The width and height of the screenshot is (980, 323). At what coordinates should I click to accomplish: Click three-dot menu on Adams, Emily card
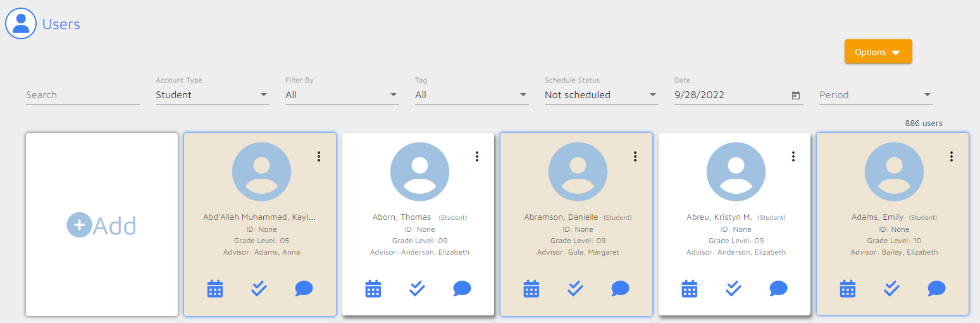(x=951, y=156)
